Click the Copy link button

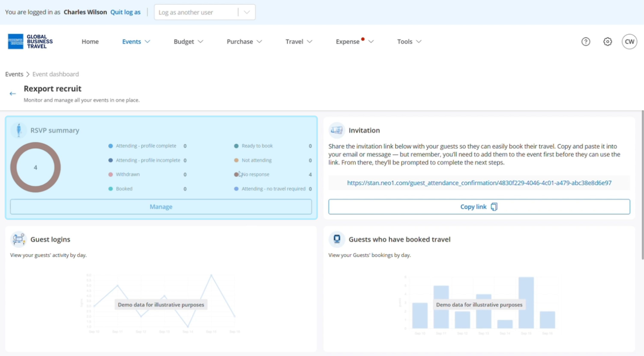coord(479,207)
